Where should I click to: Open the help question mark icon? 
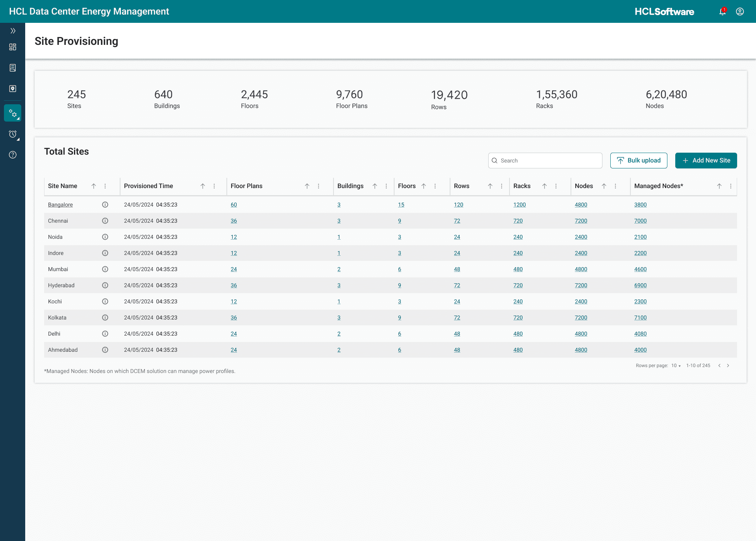pyautogui.click(x=13, y=155)
